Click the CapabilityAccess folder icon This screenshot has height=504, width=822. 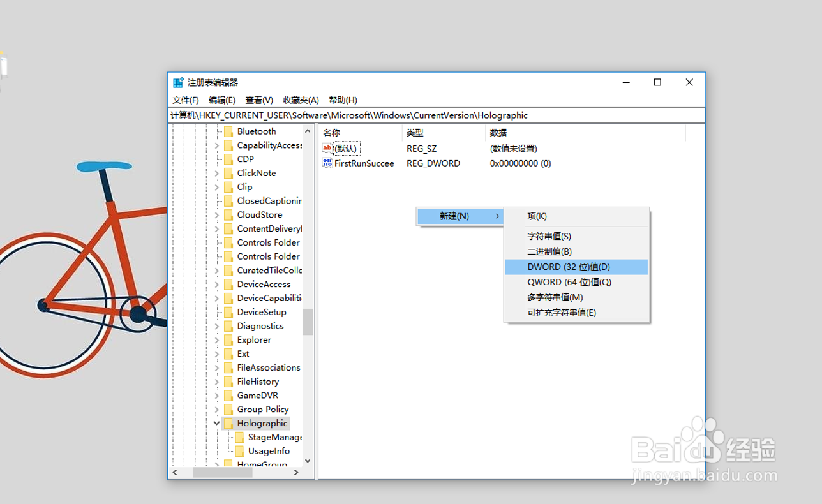tap(228, 145)
